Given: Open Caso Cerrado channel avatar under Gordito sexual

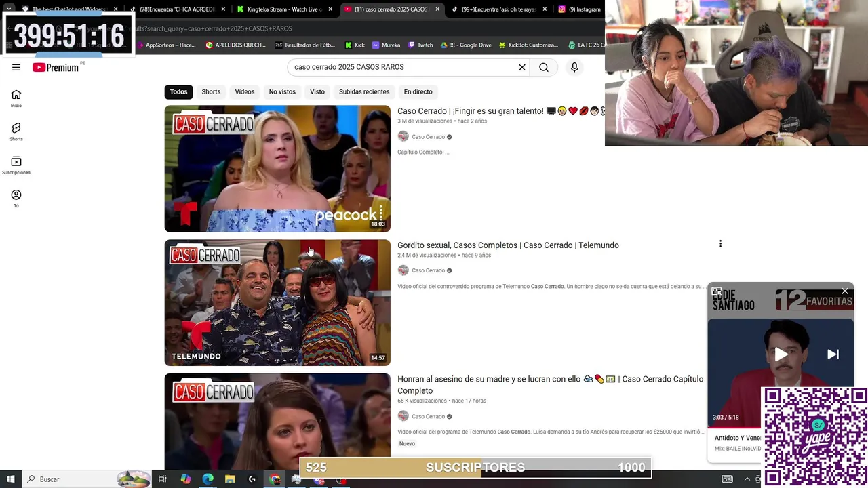Looking at the screenshot, I should (403, 270).
